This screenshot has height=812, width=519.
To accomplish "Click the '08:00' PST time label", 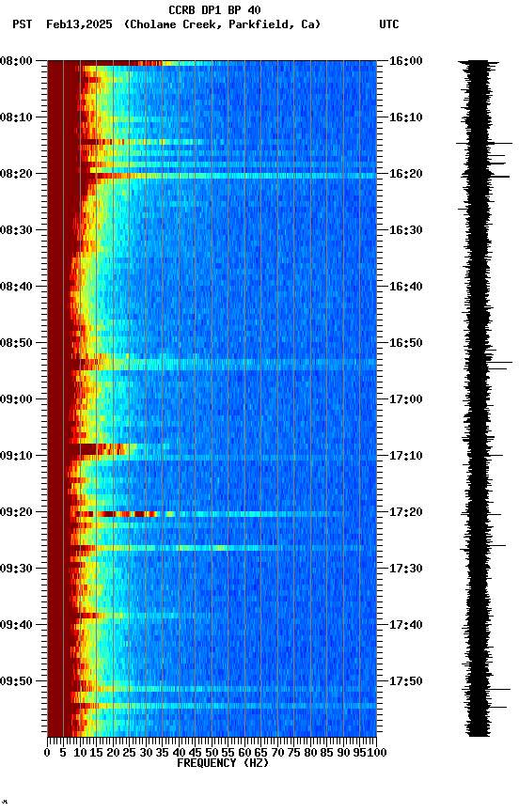I will (x=16, y=61).
